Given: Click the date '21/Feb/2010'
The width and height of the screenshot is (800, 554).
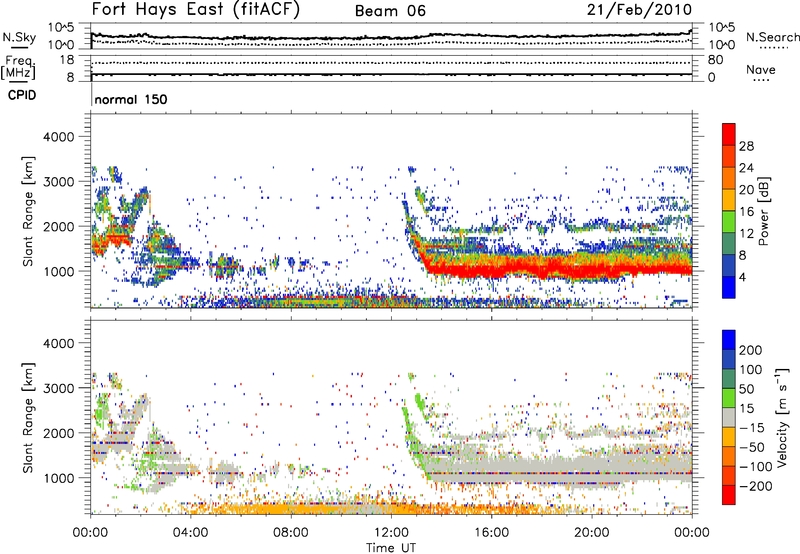Looking at the screenshot, I should 639,9.
